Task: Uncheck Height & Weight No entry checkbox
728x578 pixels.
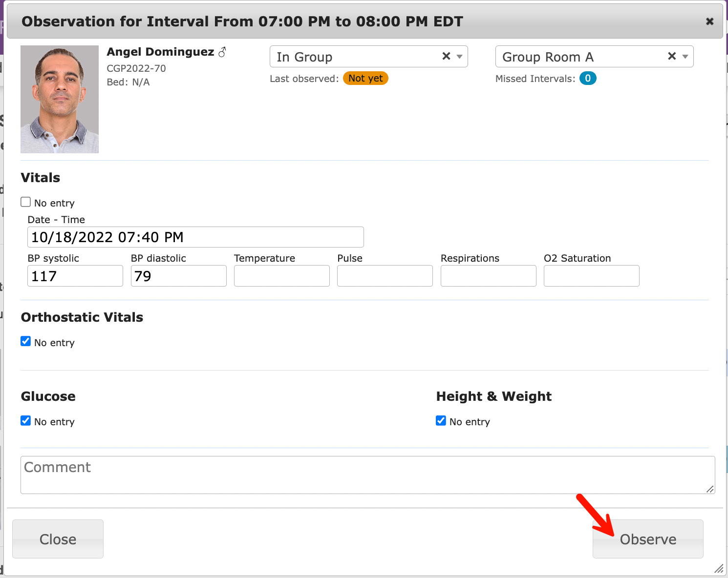Action: click(441, 421)
